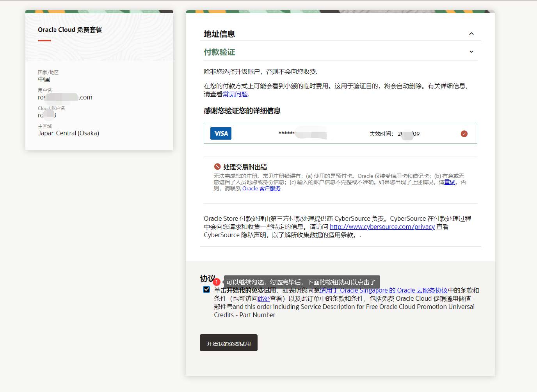Open the 常见问题 FAQ link
Image resolution: width=537 pixels, height=392 pixels.
(235, 94)
